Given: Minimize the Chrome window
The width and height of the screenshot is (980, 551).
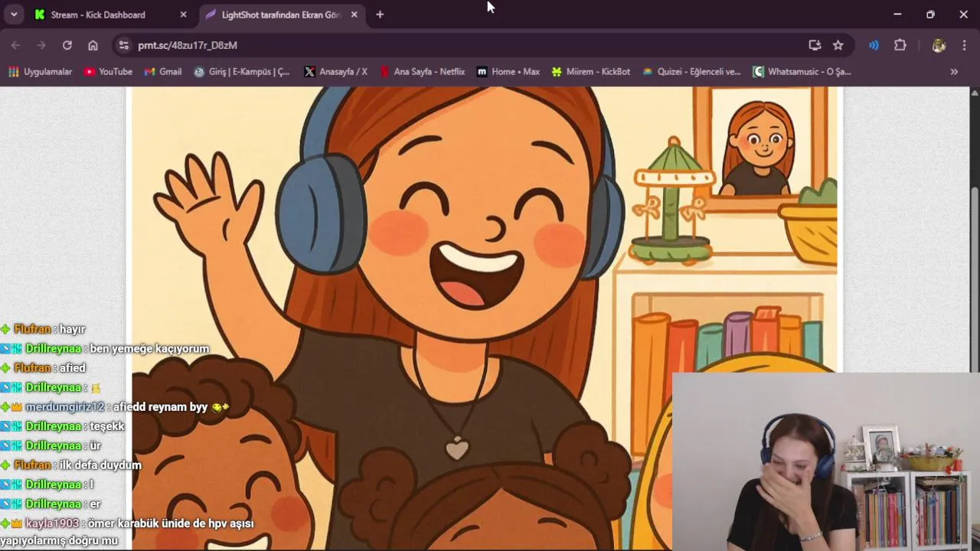Looking at the screenshot, I should [x=897, y=15].
